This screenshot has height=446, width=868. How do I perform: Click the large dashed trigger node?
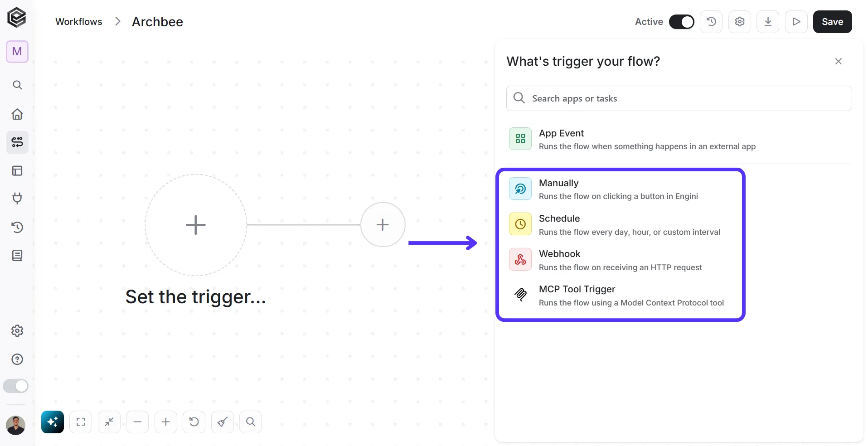pos(196,225)
